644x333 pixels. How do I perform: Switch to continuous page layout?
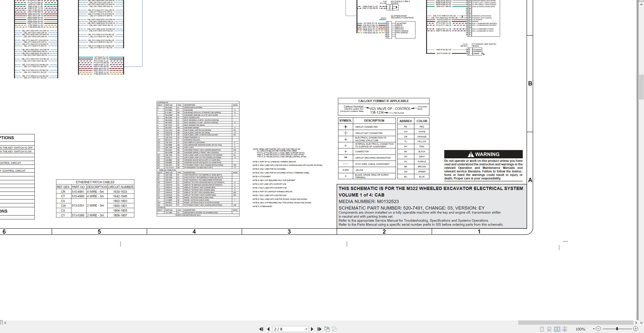tap(549, 329)
